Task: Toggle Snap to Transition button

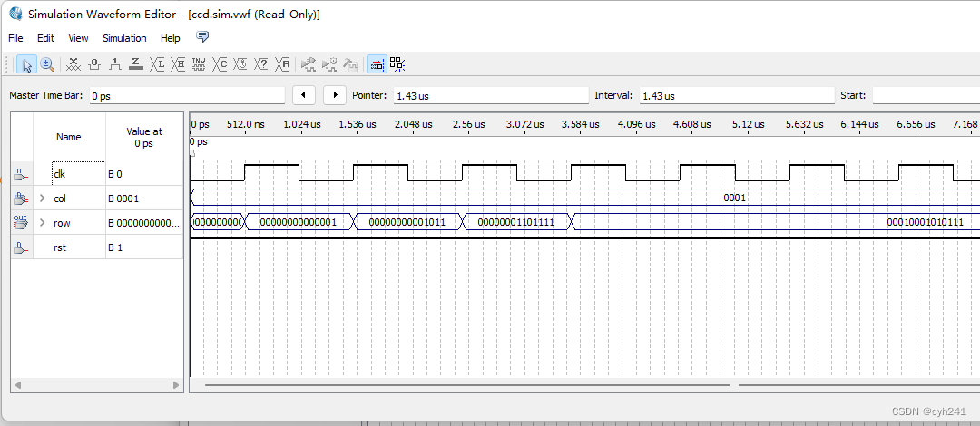Action: click(x=377, y=64)
